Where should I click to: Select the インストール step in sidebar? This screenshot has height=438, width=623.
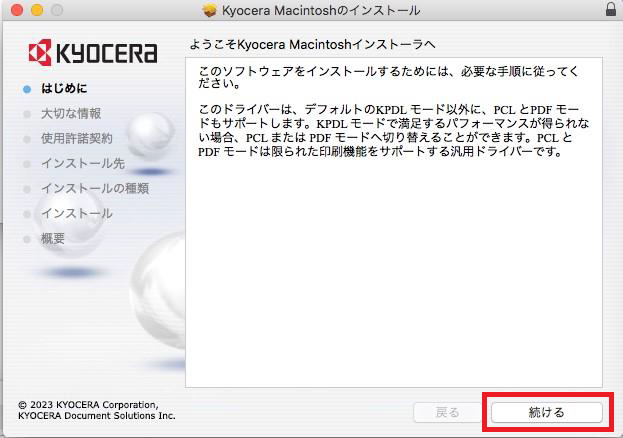click(76, 213)
